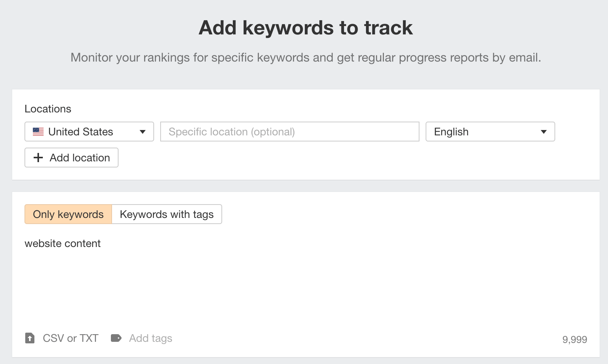Open the English language selector
Viewport: 608px width, 364px height.
pyautogui.click(x=490, y=132)
